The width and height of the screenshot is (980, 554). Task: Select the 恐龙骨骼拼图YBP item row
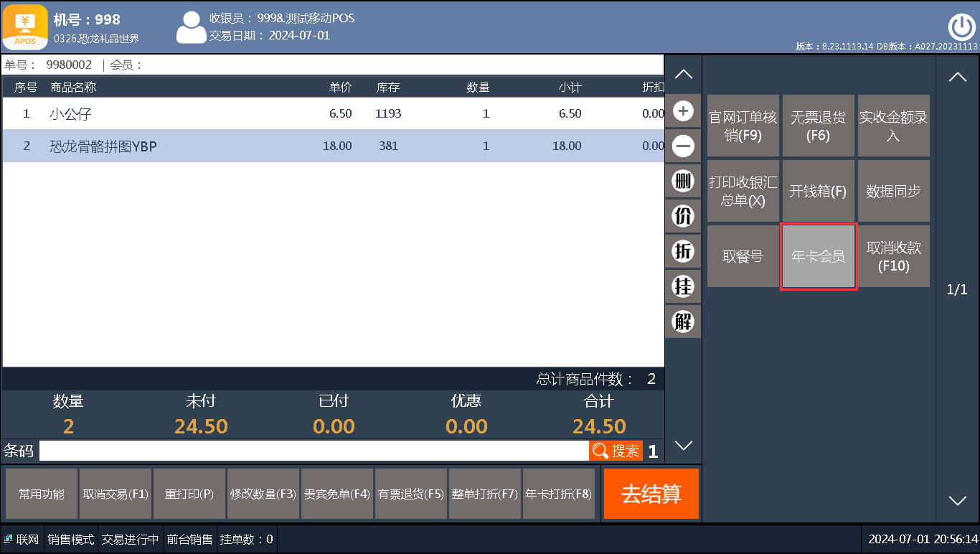point(333,146)
